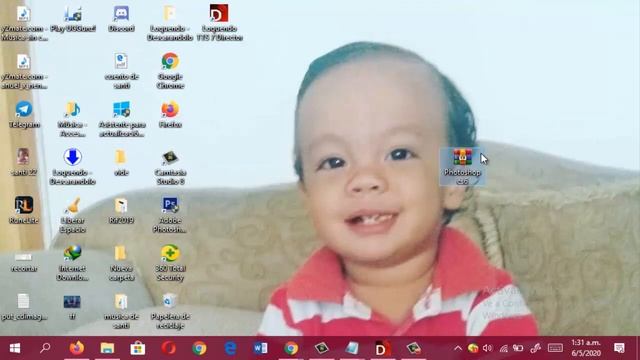The height and width of the screenshot is (360, 640).
Task: Select the santi 22 image file
Action: coord(24,162)
